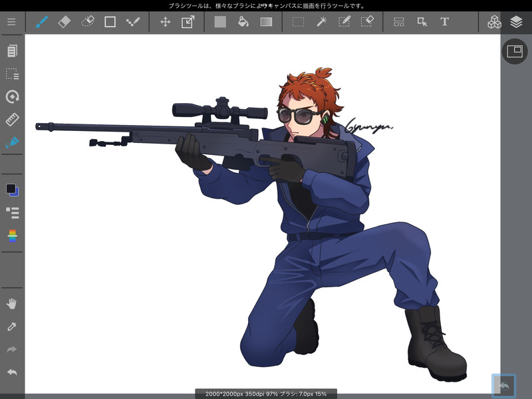This screenshot has height=399, width=532.
Task: Select the solid Fill rectangle tool
Action: pyautogui.click(x=220, y=22)
